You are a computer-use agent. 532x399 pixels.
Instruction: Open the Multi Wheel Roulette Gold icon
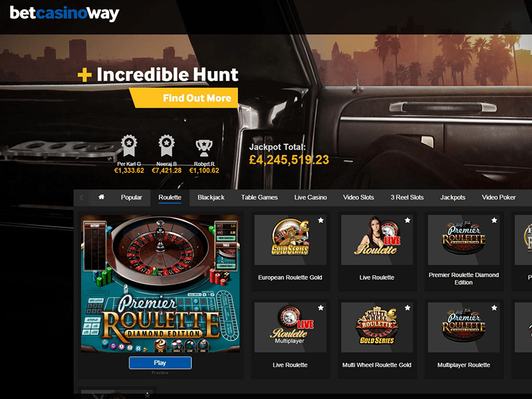point(377,327)
